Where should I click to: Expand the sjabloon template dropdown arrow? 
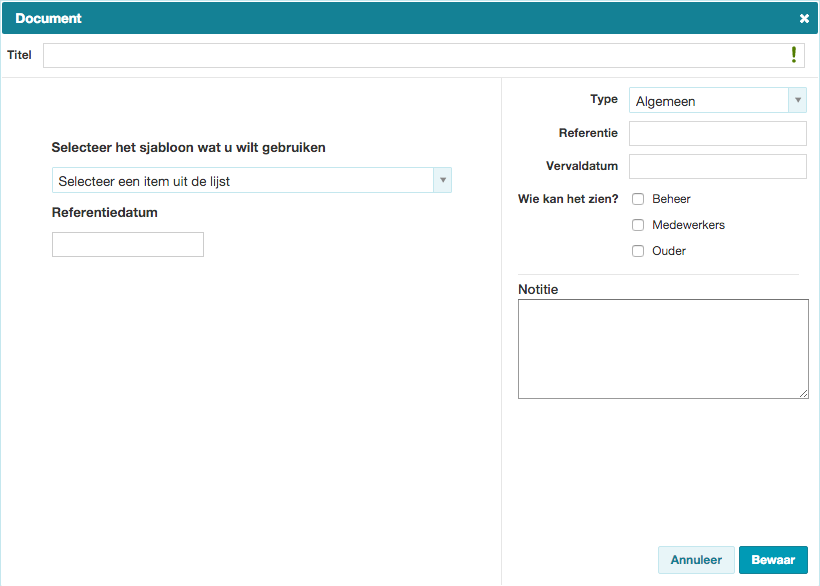click(x=442, y=180)
